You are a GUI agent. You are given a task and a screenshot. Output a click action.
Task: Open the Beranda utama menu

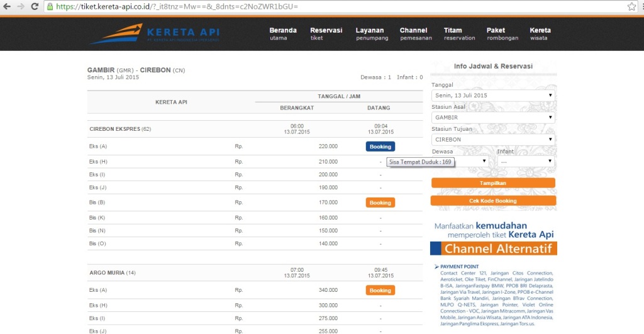pos(282,34)
